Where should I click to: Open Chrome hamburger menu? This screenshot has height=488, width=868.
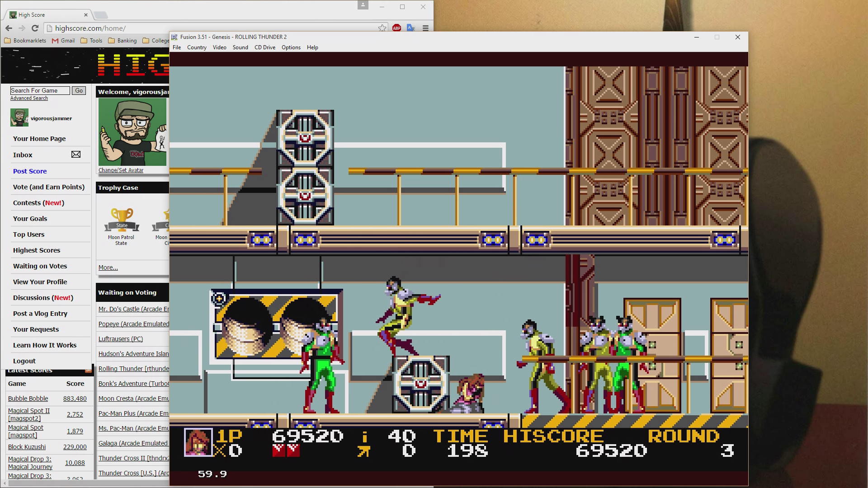click(x=425, y=28)
